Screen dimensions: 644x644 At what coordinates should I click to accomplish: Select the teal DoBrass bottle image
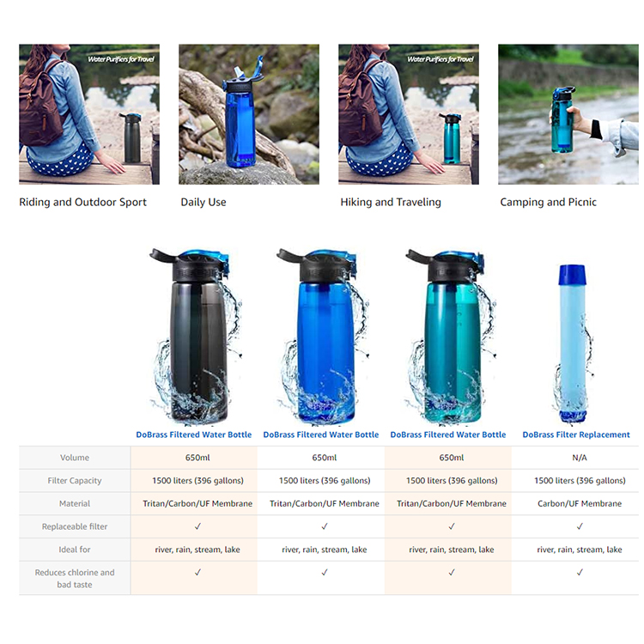tap(451, 336)
